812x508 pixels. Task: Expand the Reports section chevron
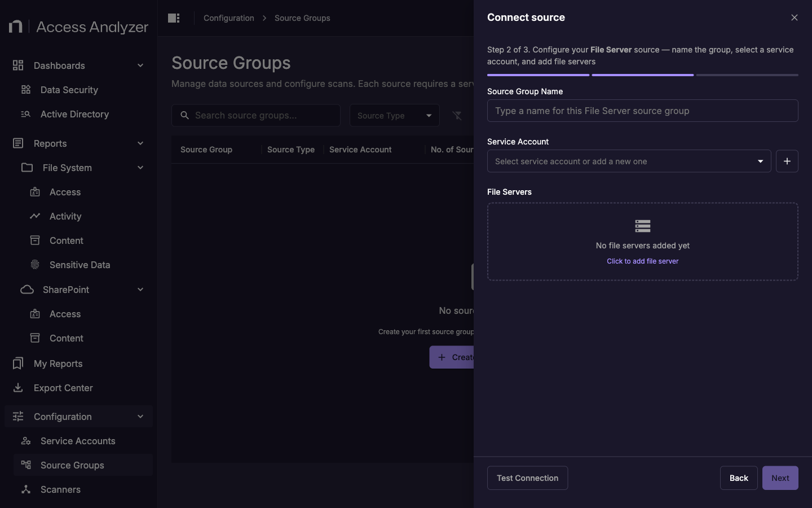[140, 143]
